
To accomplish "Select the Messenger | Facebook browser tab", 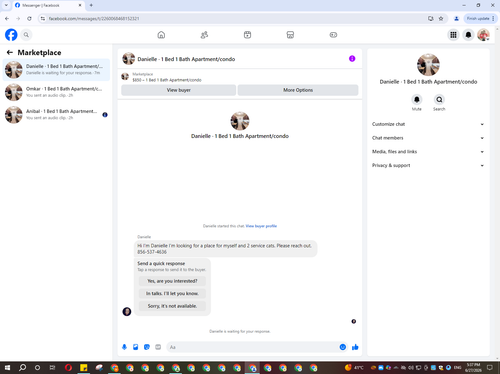I will [x=48, y=5].
